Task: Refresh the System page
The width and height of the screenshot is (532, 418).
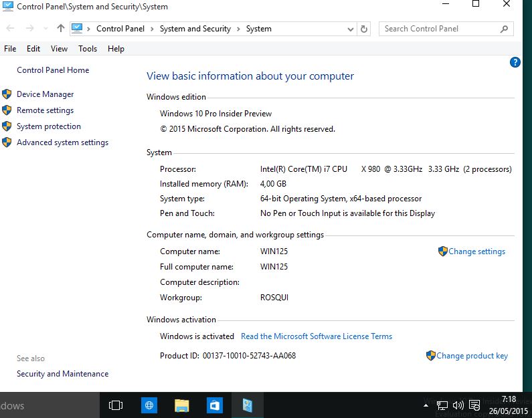Action: (364, 29)
